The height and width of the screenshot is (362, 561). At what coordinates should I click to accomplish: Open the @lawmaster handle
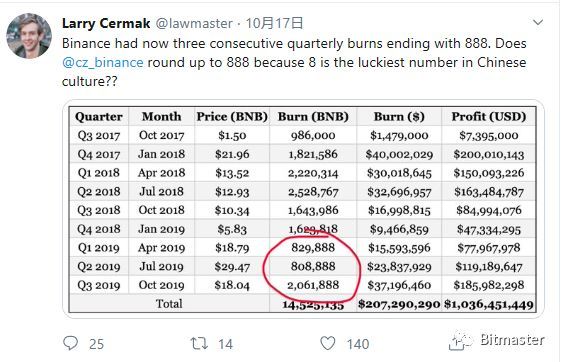click(x=194, y=24)
